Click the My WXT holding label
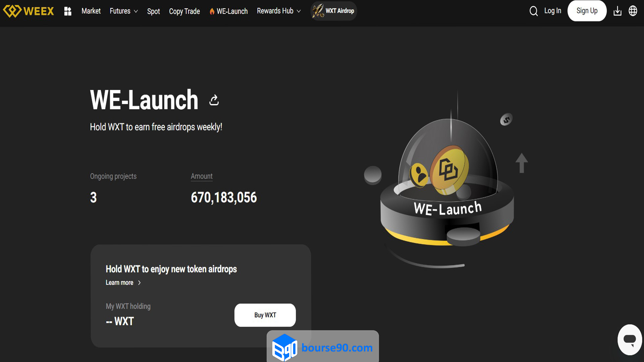The height and width of the screenshot is (362, 644). click(128, 306)
